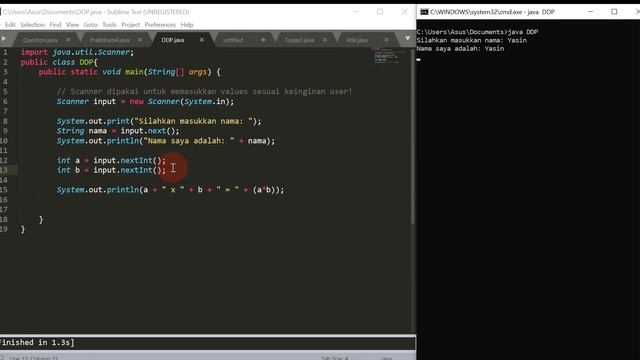Click line number 15 in the gutter
Viewport: 640px width, 360px height.
click(x=4, y=190)
